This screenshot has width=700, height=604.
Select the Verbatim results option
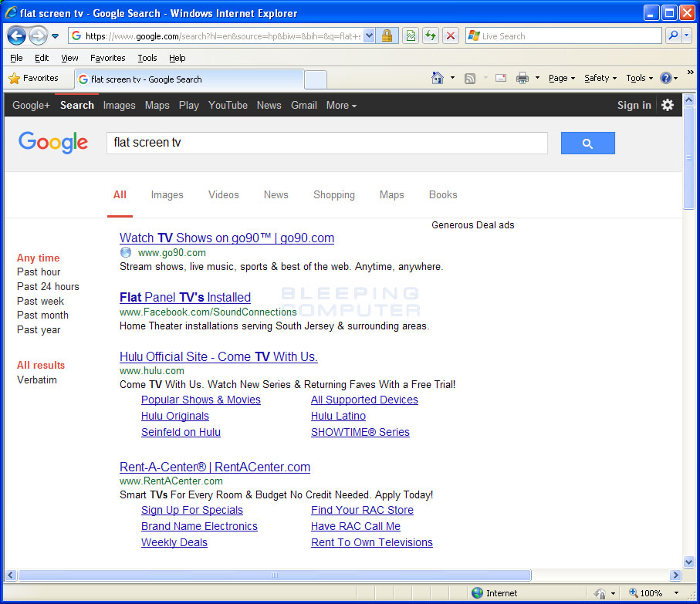[x=37, y=380]
